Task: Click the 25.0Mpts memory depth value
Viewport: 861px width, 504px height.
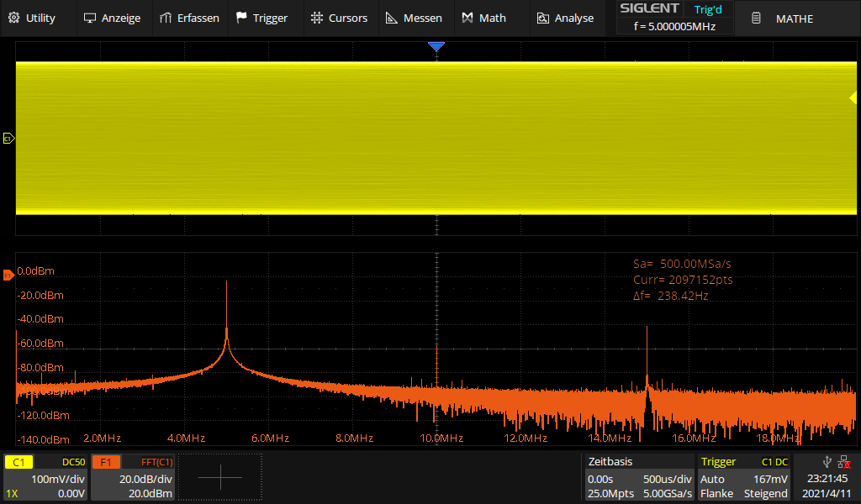Action: click(x=610, y=494)
